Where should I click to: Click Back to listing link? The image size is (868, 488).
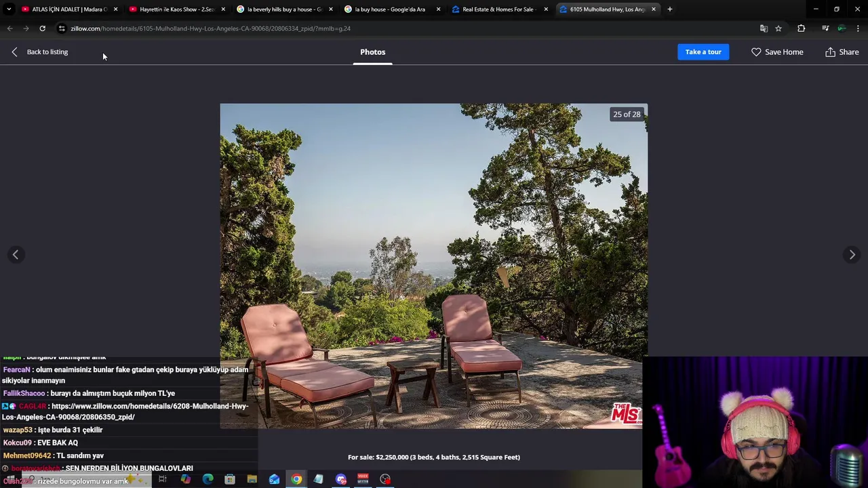coord(47,52)
